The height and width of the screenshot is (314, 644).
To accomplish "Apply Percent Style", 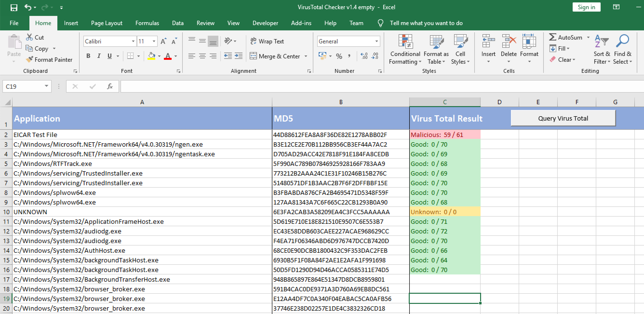I will coord(339,56).
